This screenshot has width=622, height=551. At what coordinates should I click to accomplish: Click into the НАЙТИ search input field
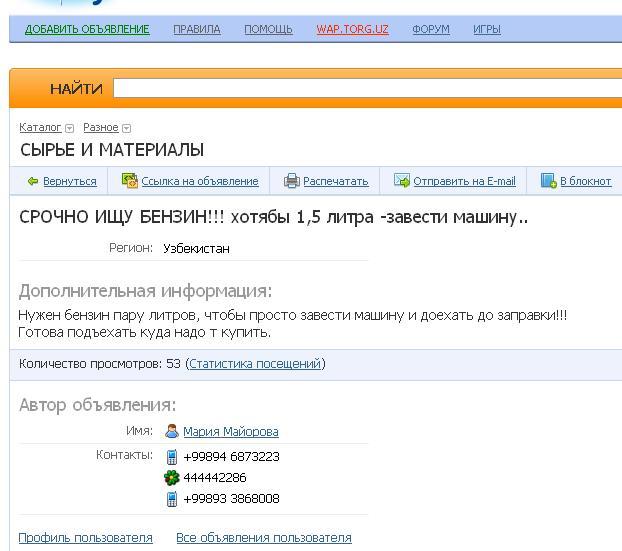[367, 88]
